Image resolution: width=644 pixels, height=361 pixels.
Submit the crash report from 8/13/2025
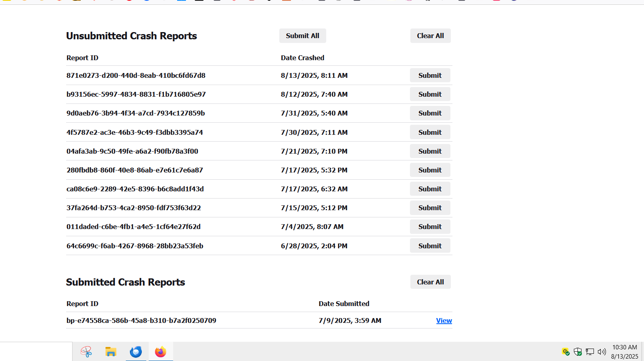430,75
